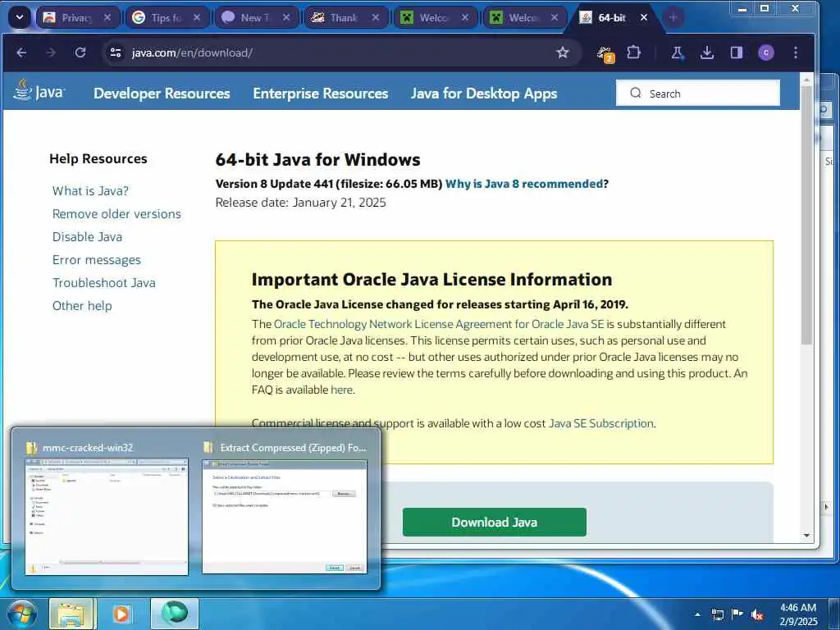Open What is Java? help link
Screen dimensions: 840x630
pyautogui.click(x=90, y=190)
